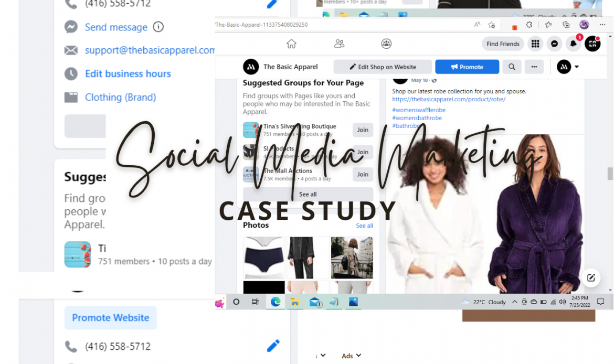Open the Photos app in the taskbar

pos(353,302)
